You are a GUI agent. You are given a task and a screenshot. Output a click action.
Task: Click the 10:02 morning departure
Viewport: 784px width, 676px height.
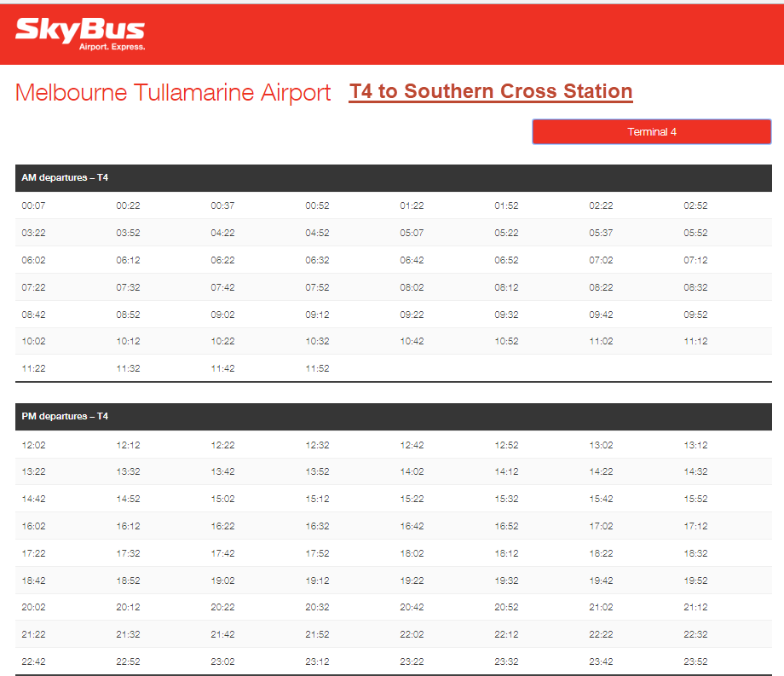33,342
